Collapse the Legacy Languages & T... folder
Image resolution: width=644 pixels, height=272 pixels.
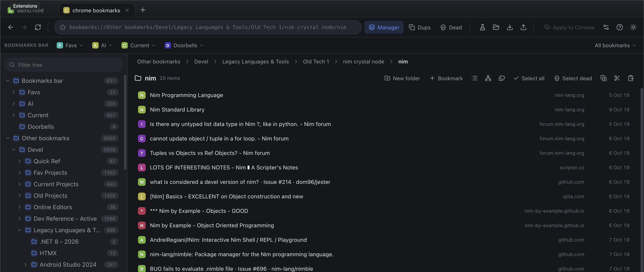pyautogui.click(x=20, y=230)
